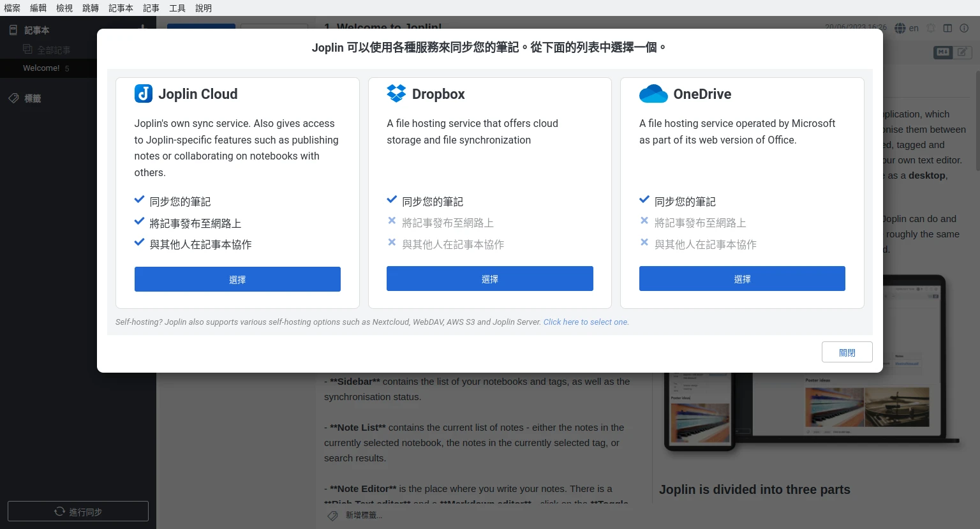Click the dialog title about syncing notes

click(489, 47)
